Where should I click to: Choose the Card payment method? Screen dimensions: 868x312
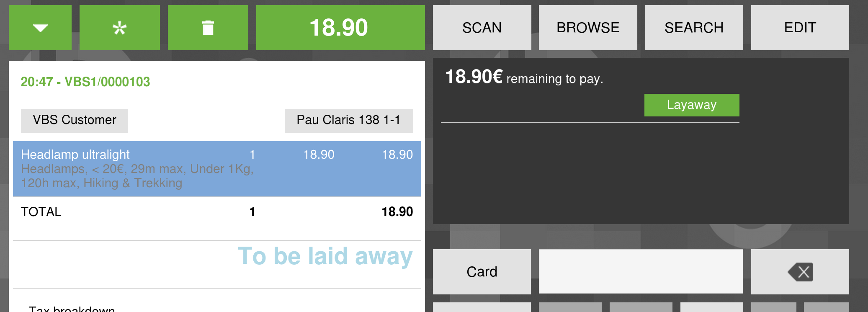click(x=482, y=272)
